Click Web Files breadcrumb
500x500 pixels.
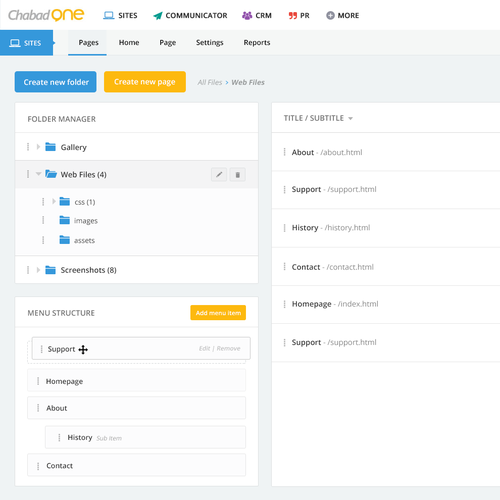coord(248,82)
